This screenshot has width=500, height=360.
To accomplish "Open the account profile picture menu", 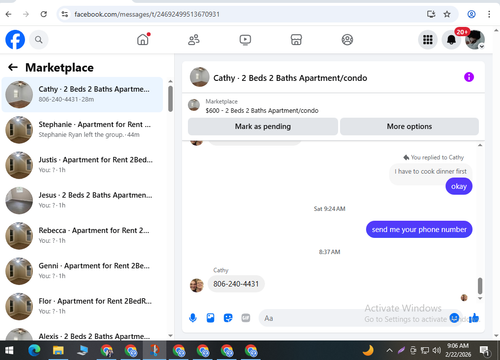I will [x=475, y=40].
